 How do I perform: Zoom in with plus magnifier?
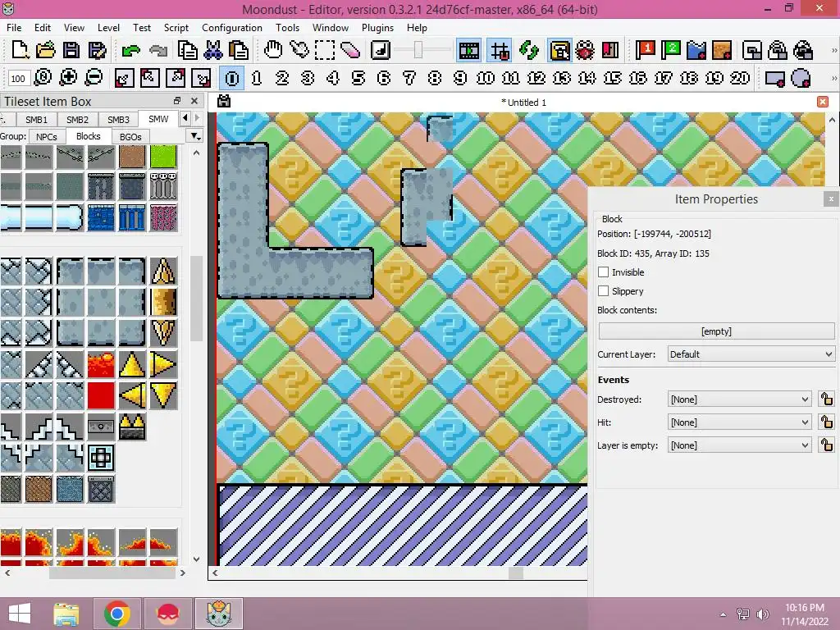point(68,78)
